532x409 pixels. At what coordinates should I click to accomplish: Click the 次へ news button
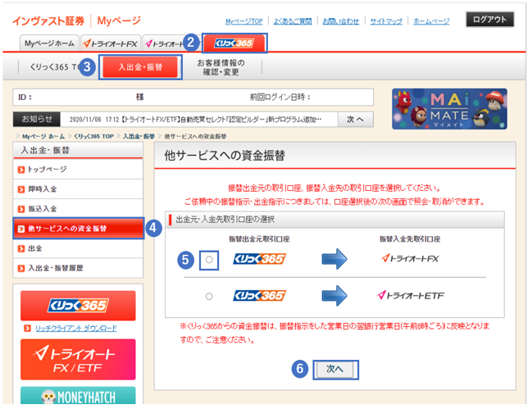(355, 119)
